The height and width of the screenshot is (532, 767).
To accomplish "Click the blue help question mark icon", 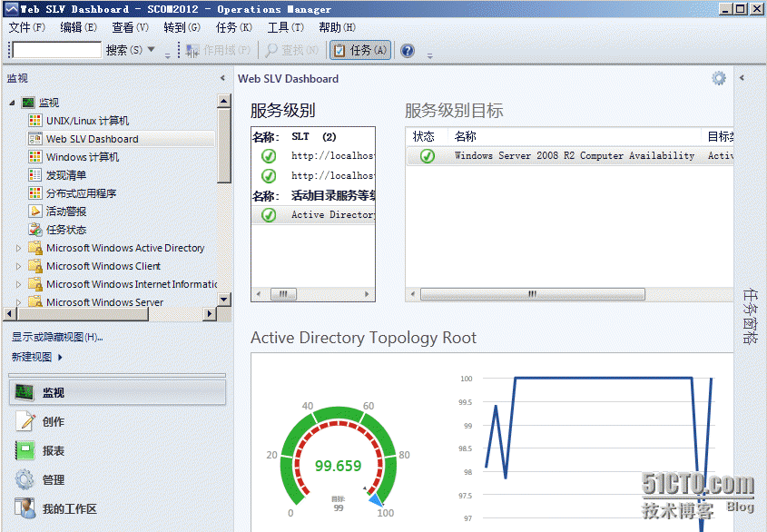I will [407, 51].
